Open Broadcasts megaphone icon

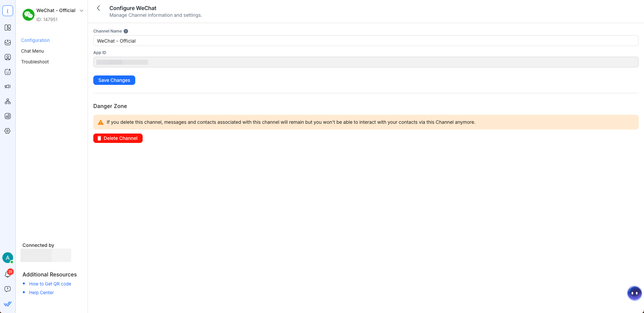click(8, 87)
